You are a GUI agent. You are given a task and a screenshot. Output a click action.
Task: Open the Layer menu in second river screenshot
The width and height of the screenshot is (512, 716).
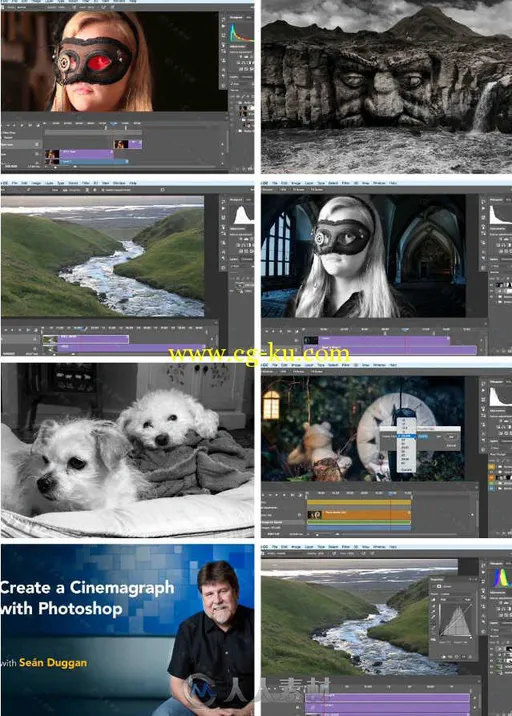[309, 546]
